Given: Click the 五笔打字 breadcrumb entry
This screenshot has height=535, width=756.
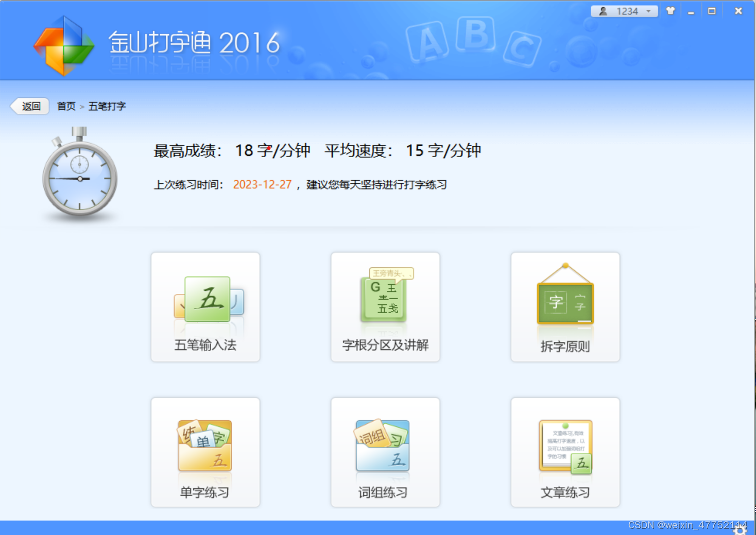Looking at the screenshot, I should point(107,106).
